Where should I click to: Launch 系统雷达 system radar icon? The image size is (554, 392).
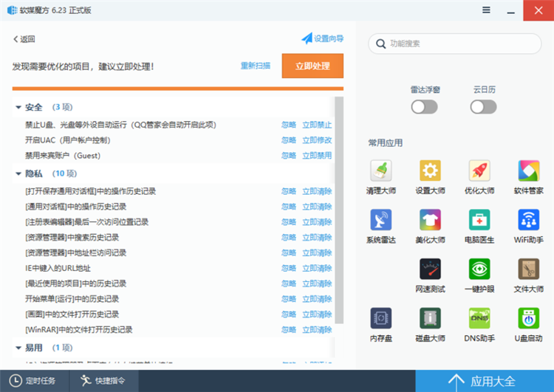click(x=381, y=220)
